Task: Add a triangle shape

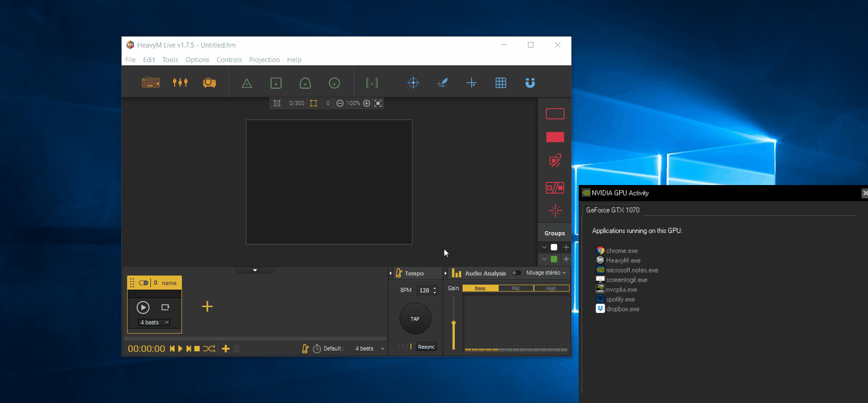Action: pos(247,83)
